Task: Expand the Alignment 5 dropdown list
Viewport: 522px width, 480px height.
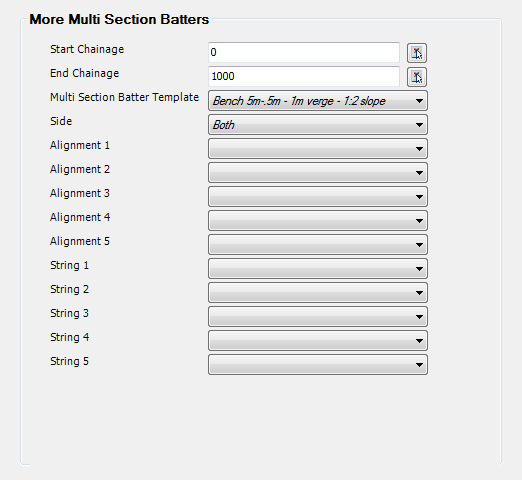Action: 318,245
